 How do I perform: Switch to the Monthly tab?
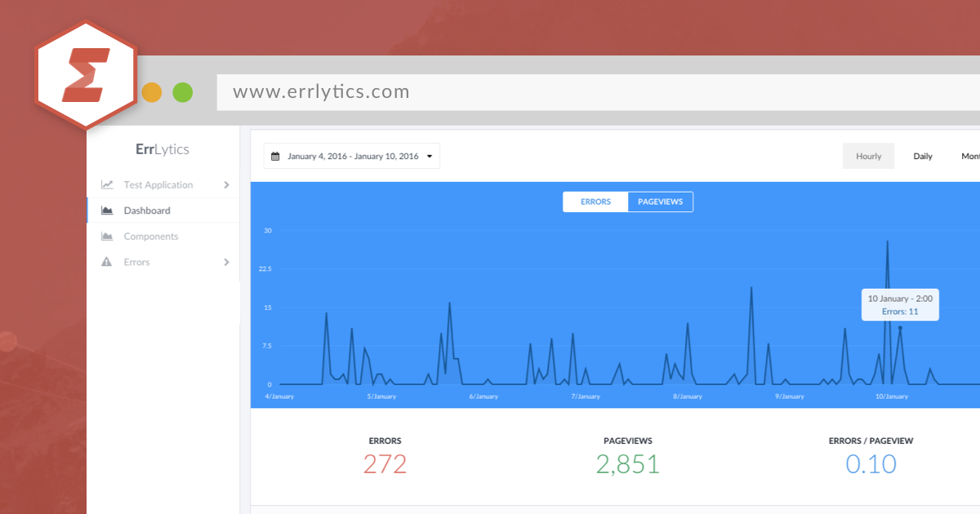pos(970,155)
